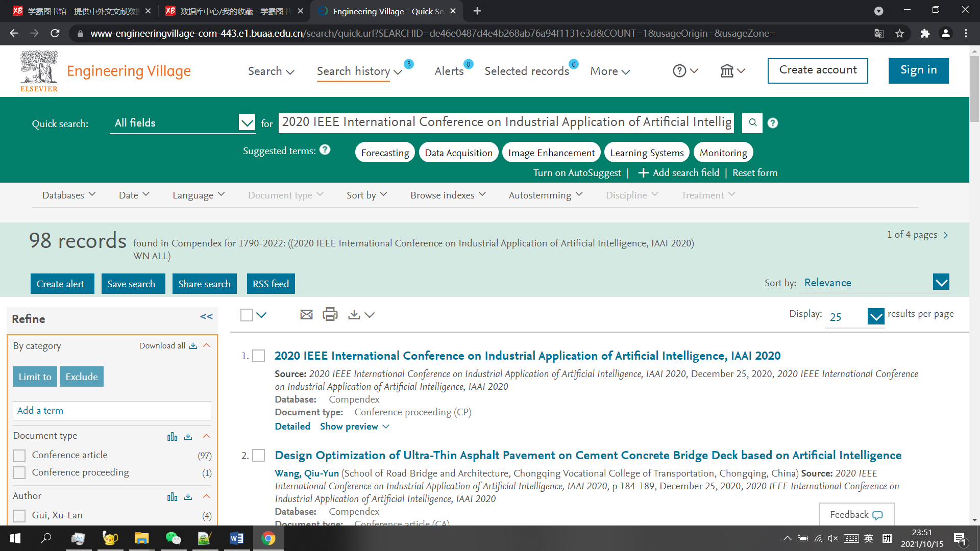Open the select-all options arrow
The image size is (980, 551).
(261, 315)
